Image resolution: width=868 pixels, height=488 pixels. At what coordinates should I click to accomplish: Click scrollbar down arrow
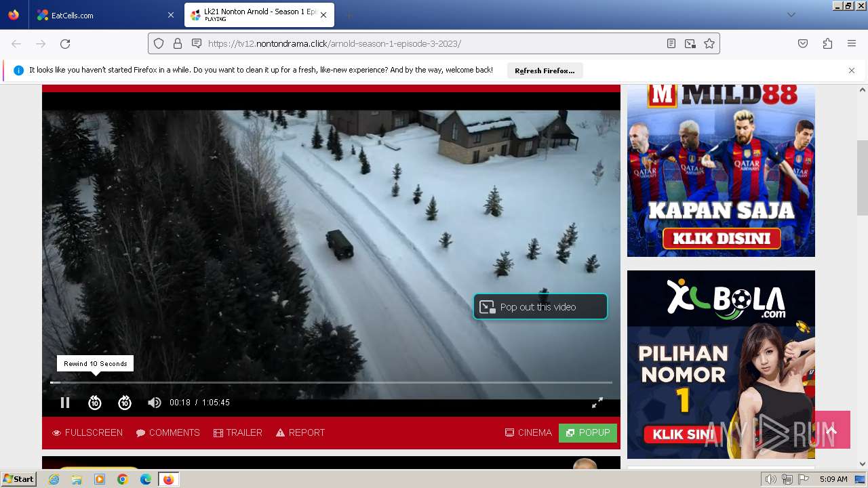point(863,464)
